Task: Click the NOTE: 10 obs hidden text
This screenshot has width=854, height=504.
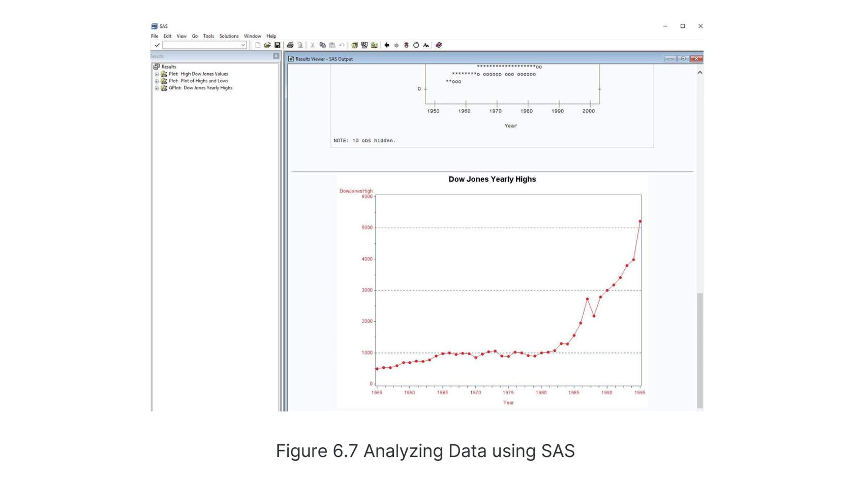Action: click(x=364, y=141)
